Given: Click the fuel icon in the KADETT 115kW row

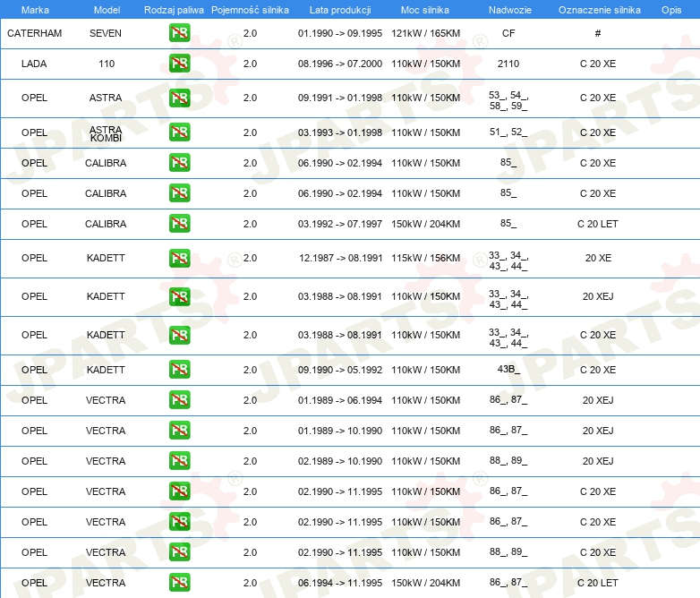Looking at the screenshot, I should [x=179, y=258].
